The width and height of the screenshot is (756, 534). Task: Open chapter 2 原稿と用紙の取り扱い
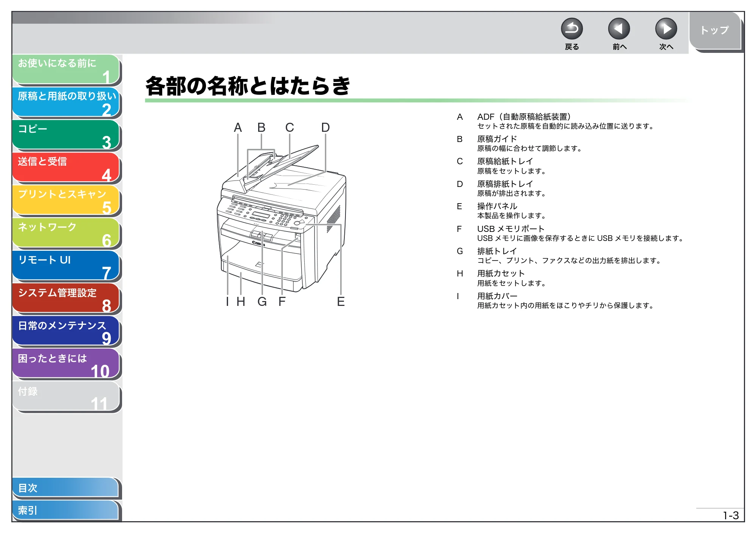[x=66, y=102]
